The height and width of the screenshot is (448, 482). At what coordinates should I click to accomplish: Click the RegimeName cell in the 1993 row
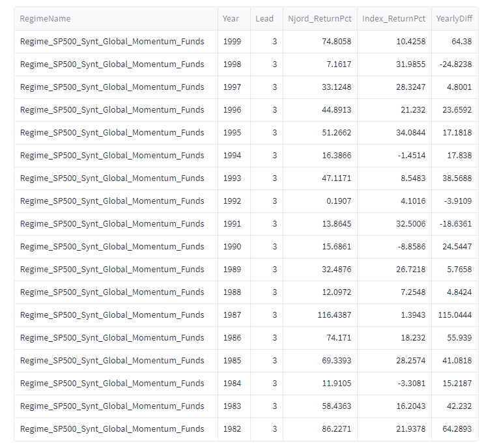(x=112, y=178)
